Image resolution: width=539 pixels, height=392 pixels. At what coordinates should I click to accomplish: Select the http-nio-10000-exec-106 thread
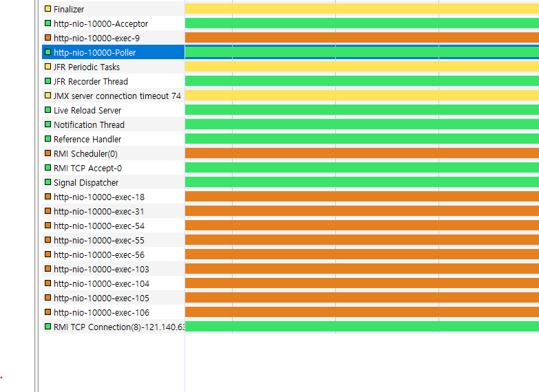[x=113, y=312]
